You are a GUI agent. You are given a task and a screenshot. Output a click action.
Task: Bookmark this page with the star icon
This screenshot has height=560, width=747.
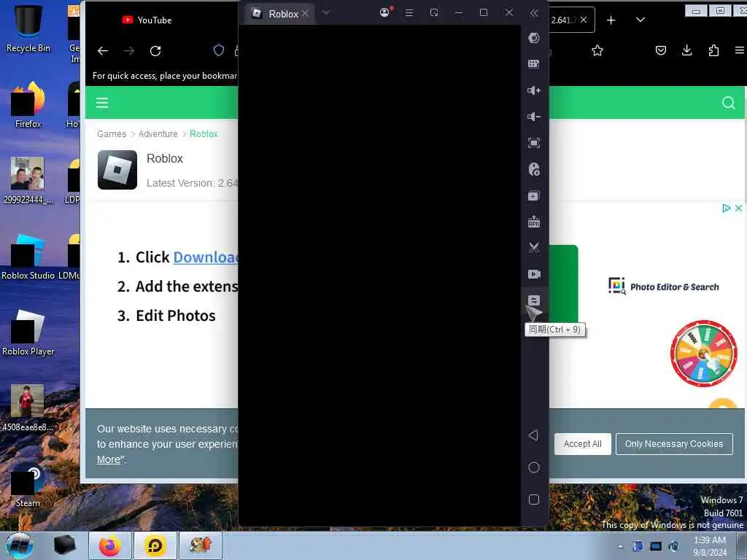(597, 50)
